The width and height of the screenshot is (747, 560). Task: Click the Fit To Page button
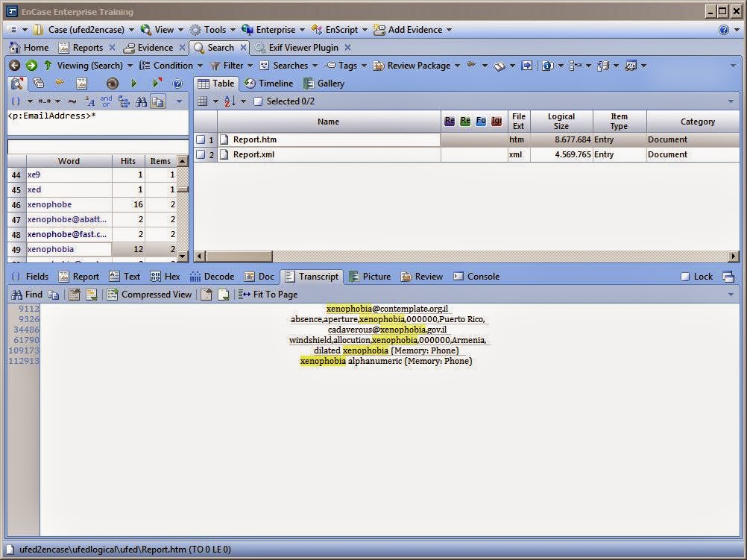(x=268, y=295)
